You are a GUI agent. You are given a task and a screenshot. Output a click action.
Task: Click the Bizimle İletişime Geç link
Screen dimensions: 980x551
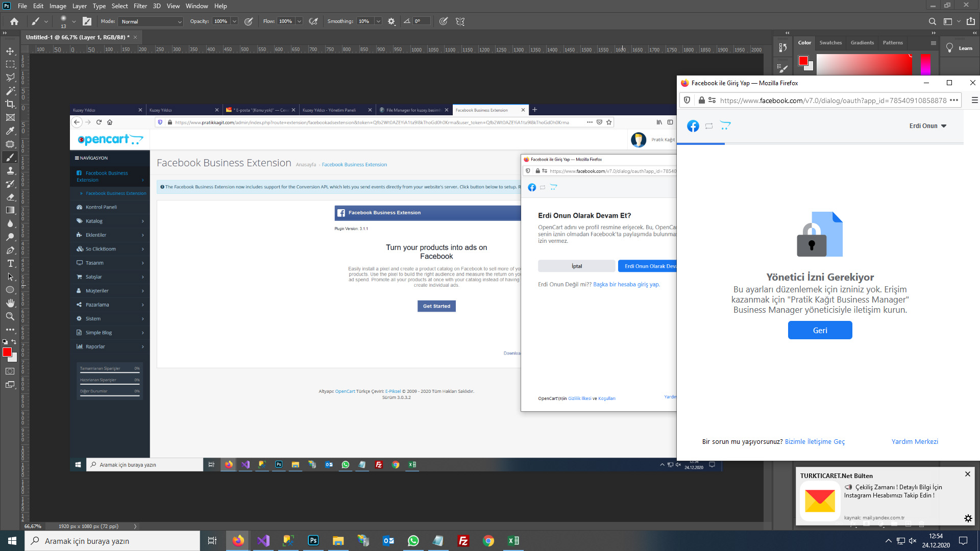pyautogui.click(x=815, y=442)
